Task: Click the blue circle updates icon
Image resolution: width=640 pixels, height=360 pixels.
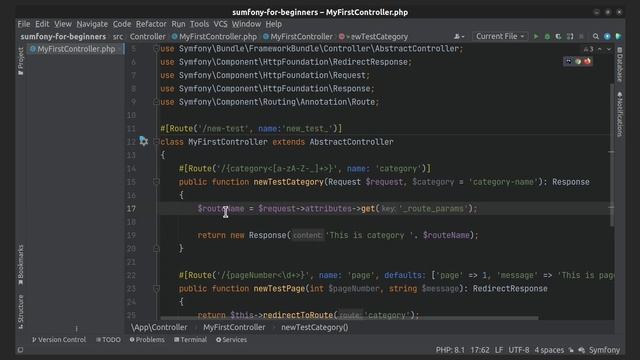Action: (607, 36)
